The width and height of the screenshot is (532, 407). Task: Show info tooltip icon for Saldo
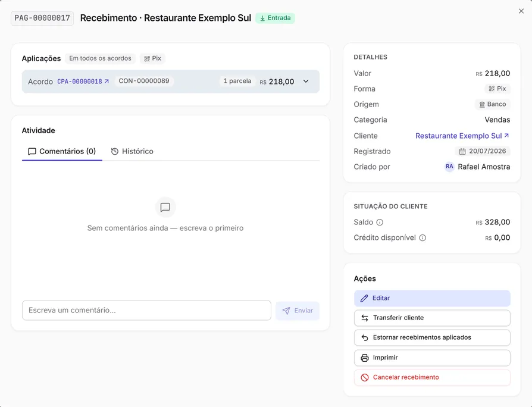click(380, 223)
